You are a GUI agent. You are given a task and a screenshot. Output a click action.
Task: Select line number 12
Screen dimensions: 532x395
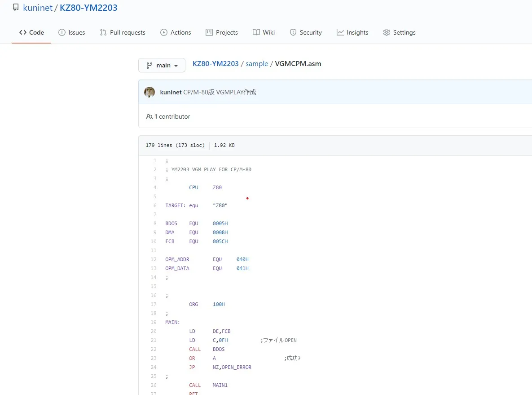[x=154, y=259]
